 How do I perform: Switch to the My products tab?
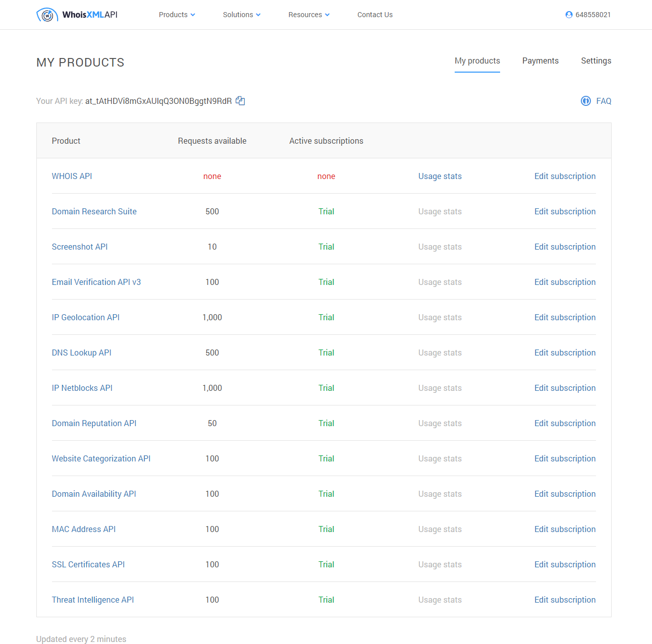point(477,61)
